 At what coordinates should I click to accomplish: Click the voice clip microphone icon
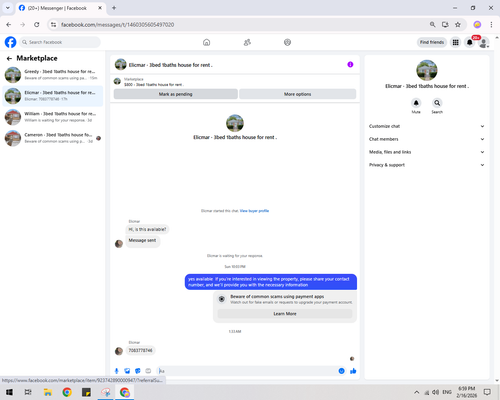[x=117, y=371]
